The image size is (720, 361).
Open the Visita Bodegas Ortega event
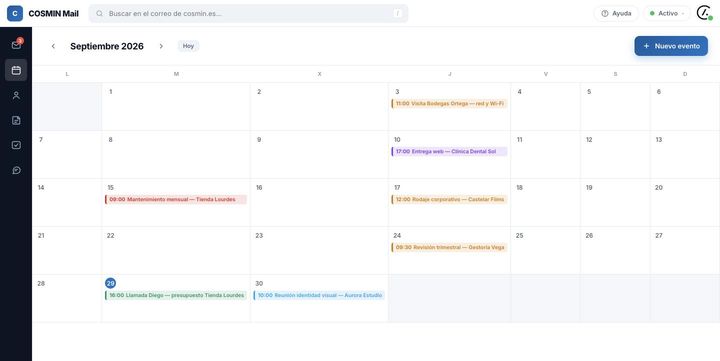(449, 103)
